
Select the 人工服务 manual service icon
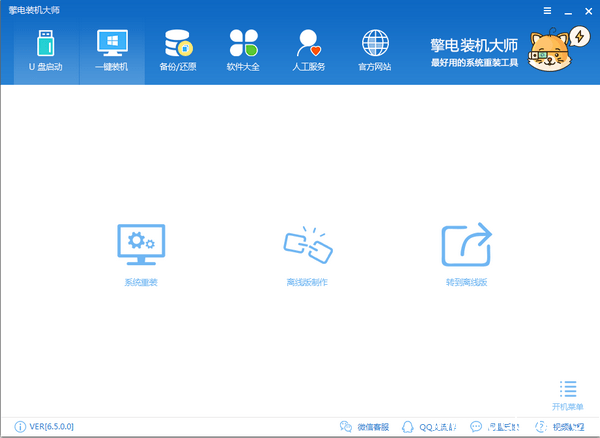point(309,51)
